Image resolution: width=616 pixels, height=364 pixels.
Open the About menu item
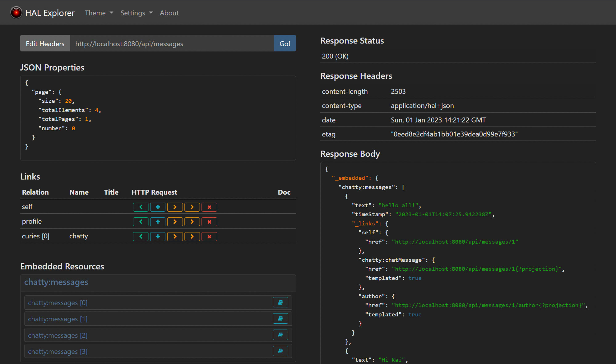click(169, 13)
